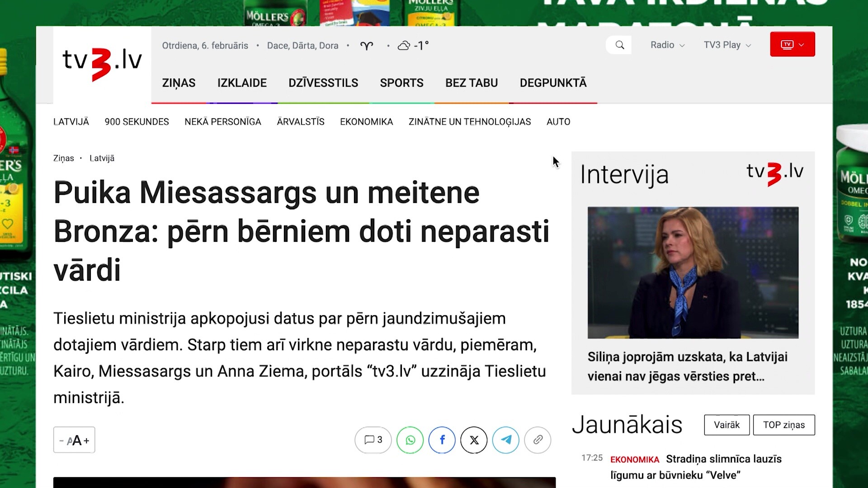Go to the tv3.lv logo homepage
This screenshot has width=868, height=488.
pyautogui.click(x=102, y=63)
